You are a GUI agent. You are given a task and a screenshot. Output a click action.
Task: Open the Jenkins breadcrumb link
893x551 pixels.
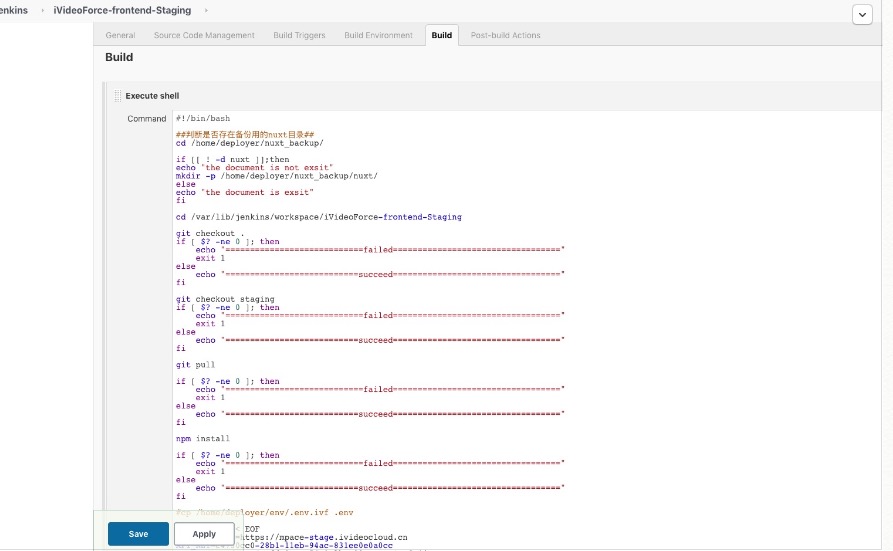tap(14, 10)
